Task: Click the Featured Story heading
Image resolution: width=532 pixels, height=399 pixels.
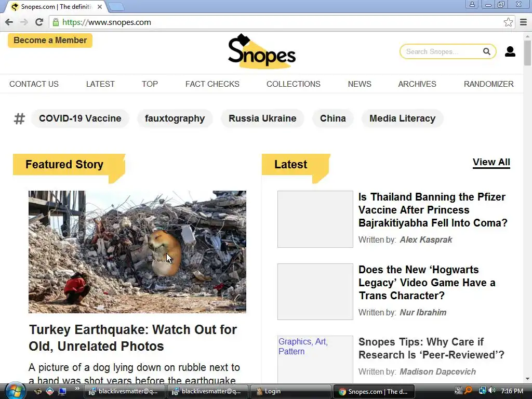Action: point(64,165)
